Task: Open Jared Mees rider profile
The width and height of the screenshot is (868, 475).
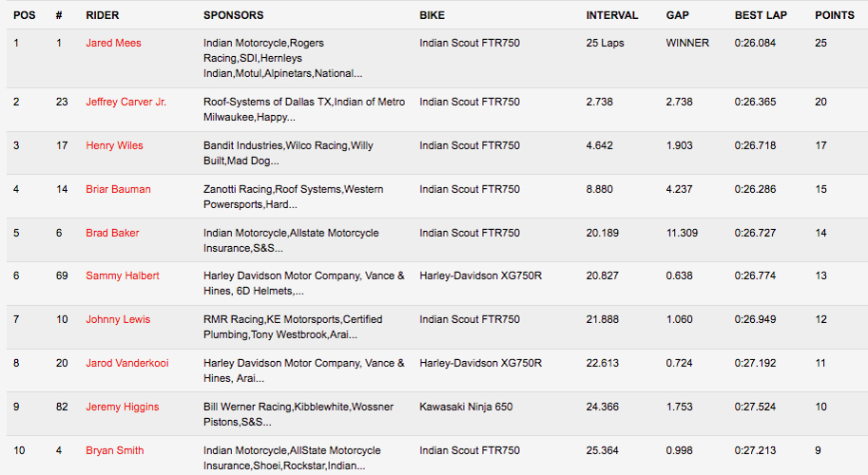Action: 113,43
